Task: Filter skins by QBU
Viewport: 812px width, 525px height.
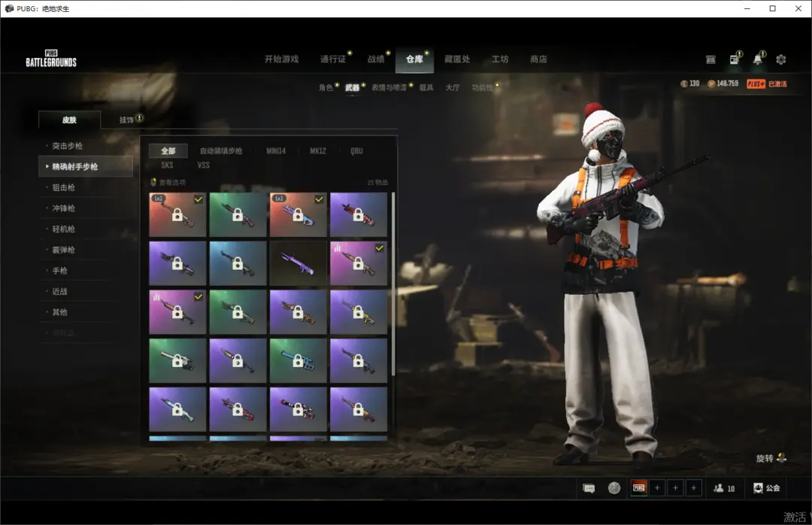Action: pos(357,151)
